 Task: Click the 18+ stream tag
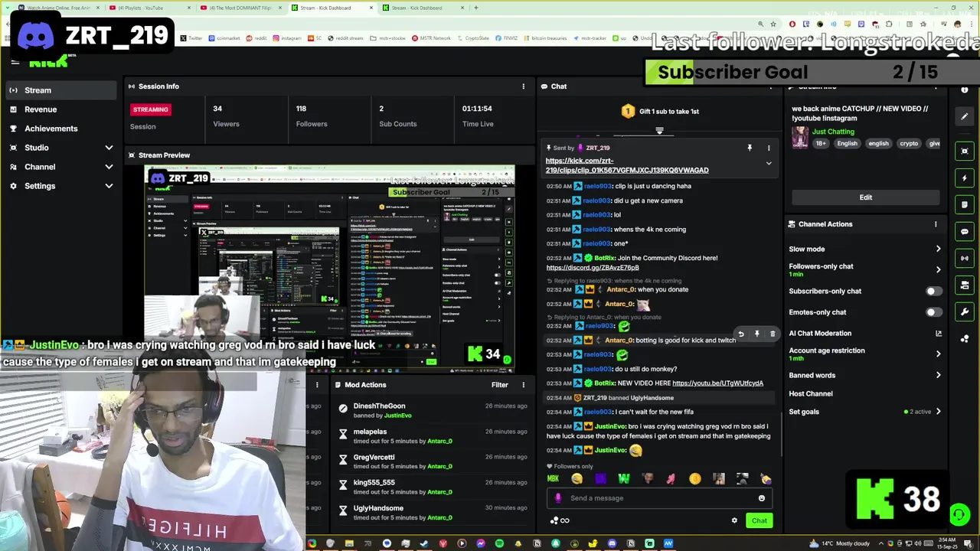coord(820,144)
